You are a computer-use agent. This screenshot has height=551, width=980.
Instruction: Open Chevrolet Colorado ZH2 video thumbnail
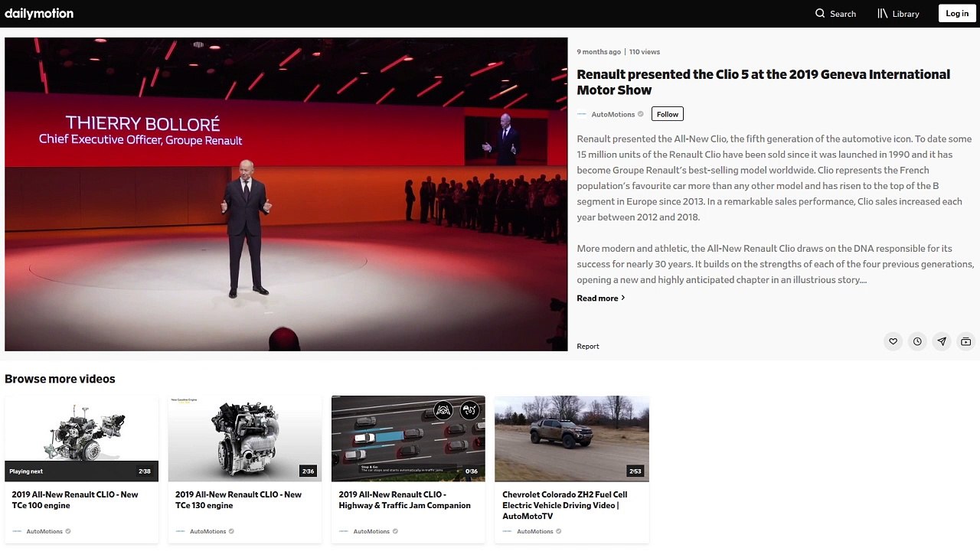pos(572,439)
